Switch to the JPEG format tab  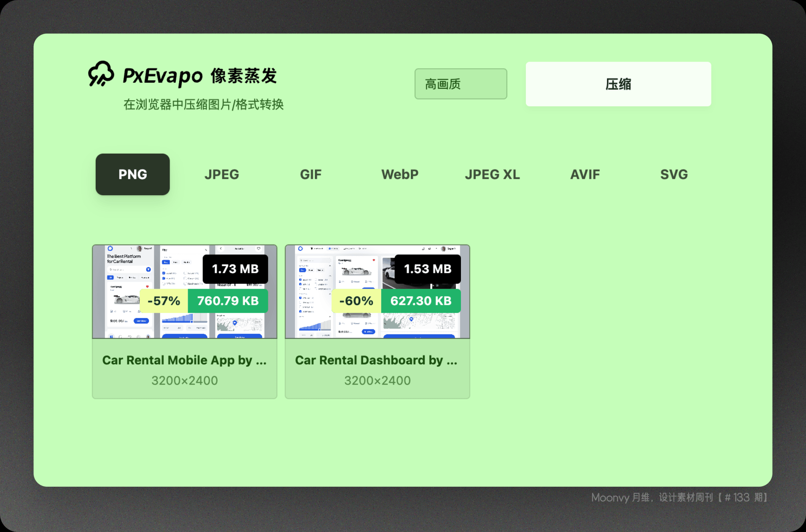[x=222, y=174]
